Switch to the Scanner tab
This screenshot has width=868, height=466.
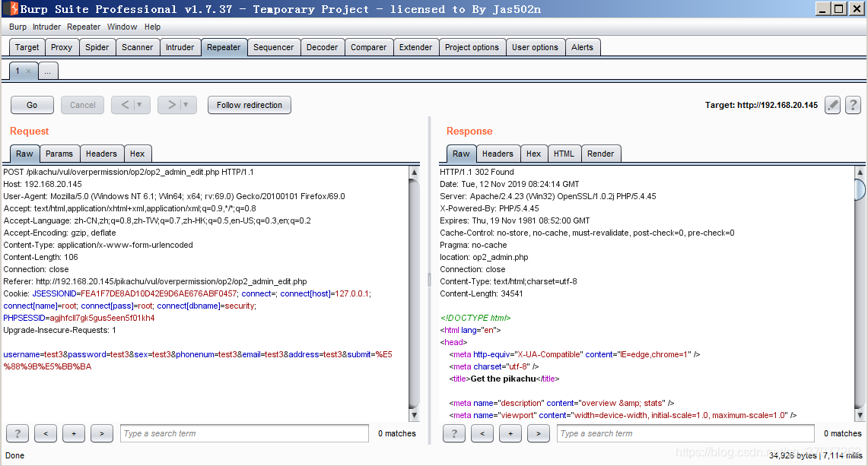(137, 47)
